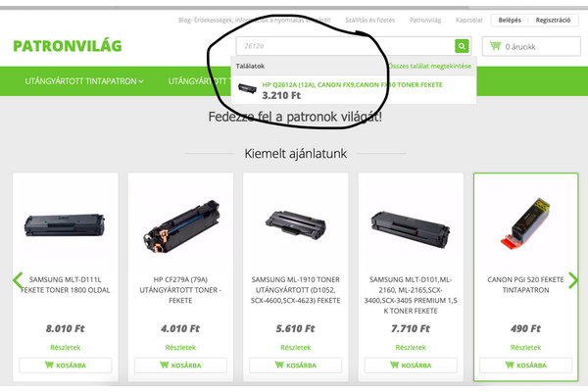
Task: Open the HP Q2612A search suggestion
Action: click(352, 85)
